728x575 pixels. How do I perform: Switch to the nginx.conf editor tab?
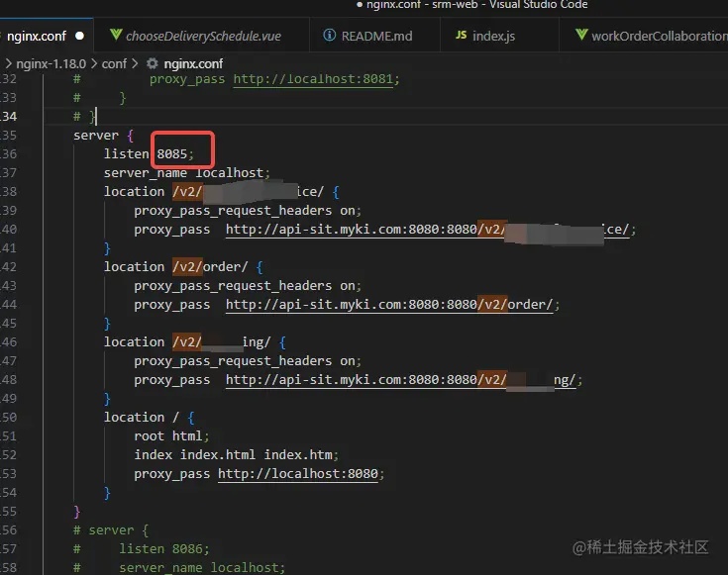[x=46, y=36]
